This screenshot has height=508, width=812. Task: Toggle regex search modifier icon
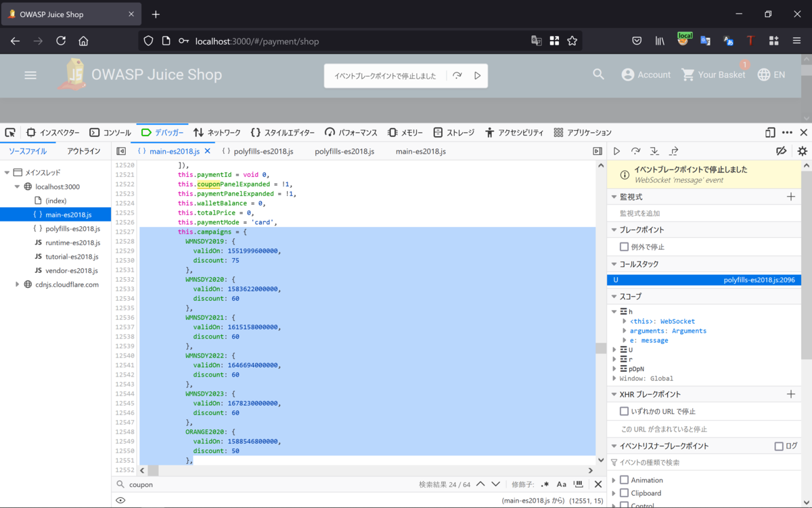click(x=545, y=484)
